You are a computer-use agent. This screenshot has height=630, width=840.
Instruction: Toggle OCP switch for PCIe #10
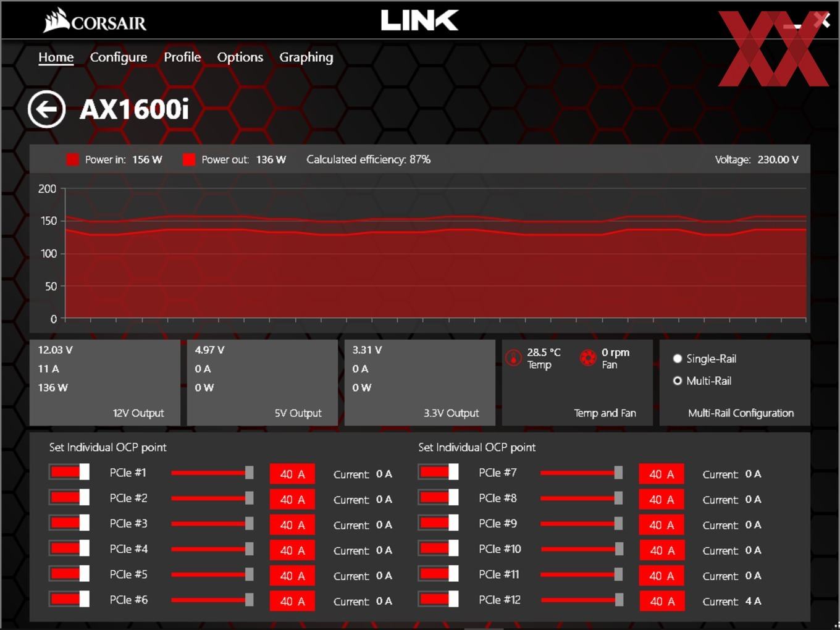coord(438,548)
